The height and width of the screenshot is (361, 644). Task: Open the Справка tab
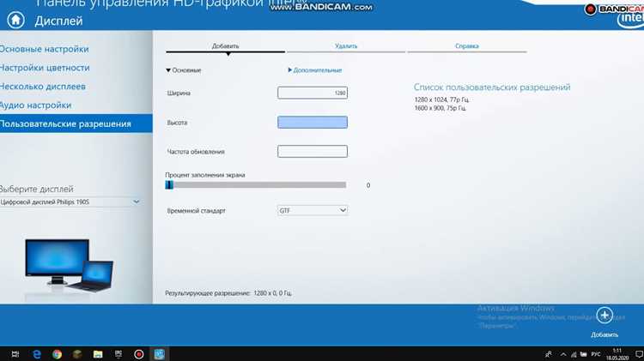(x=467, y=46)
